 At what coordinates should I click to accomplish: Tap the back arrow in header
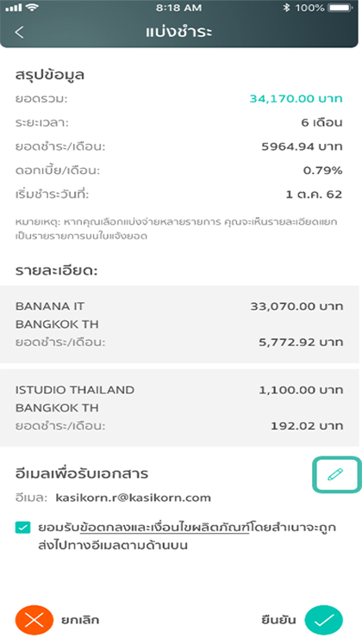[19, 32]
